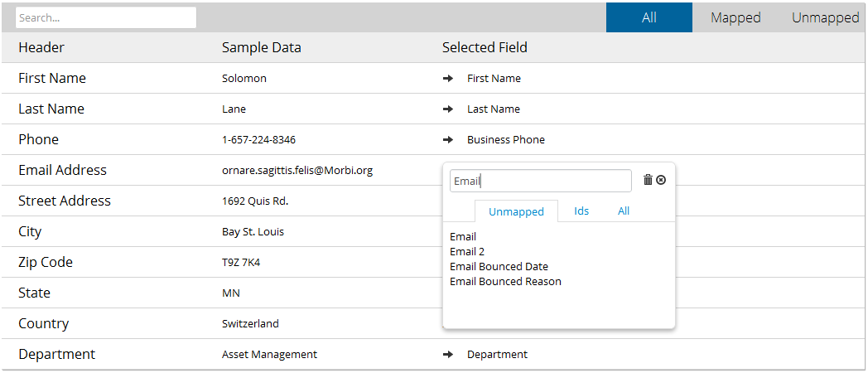Screen dimensions: 868x373
Task: Click arrow icon beside First Name mapping
Action: (x=448, y=79)
